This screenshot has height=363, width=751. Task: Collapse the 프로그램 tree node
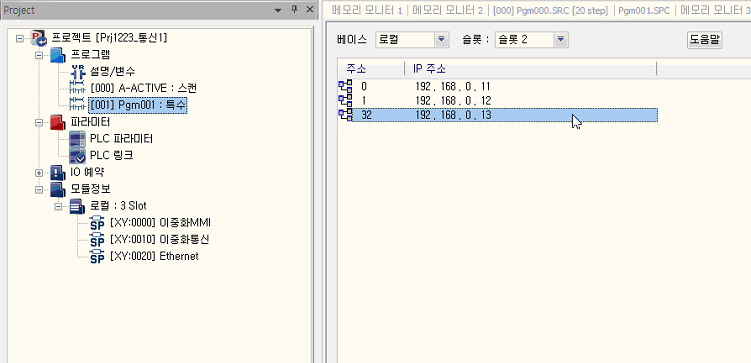(x=39, y=55)
